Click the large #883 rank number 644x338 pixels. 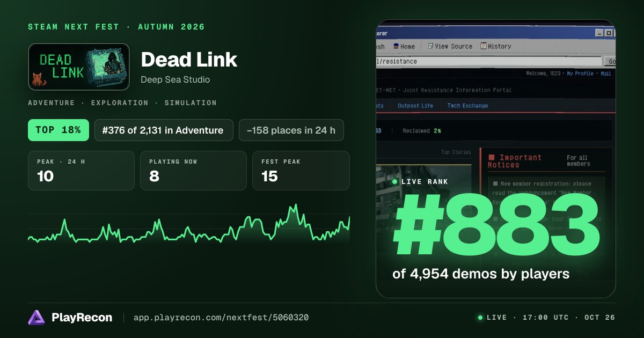tap(496, 224)
